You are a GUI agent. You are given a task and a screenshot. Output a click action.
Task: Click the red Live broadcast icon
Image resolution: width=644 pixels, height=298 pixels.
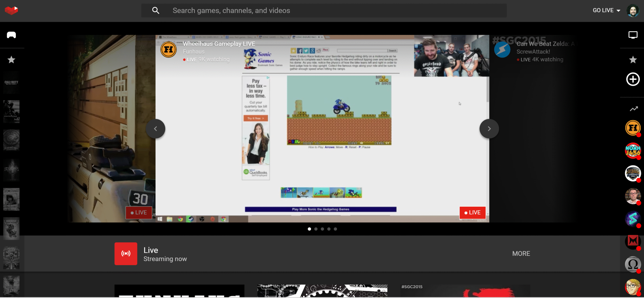pos(126,253)
